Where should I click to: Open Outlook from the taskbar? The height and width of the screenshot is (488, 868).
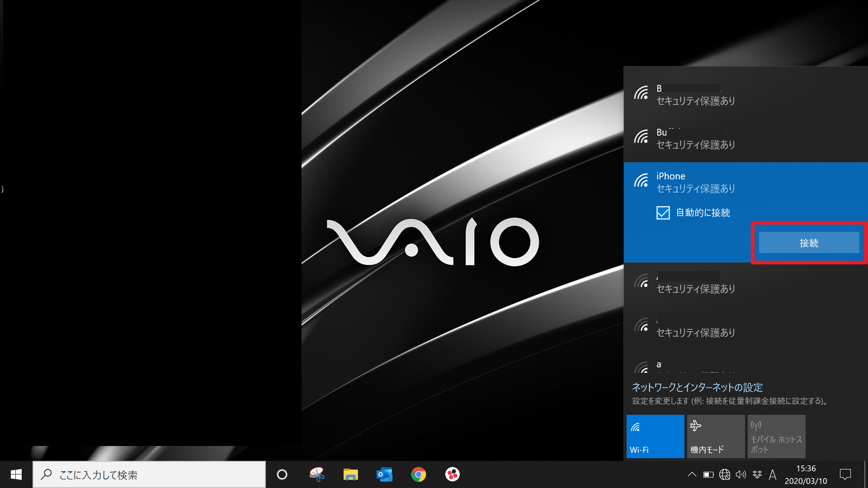(385, 474)
